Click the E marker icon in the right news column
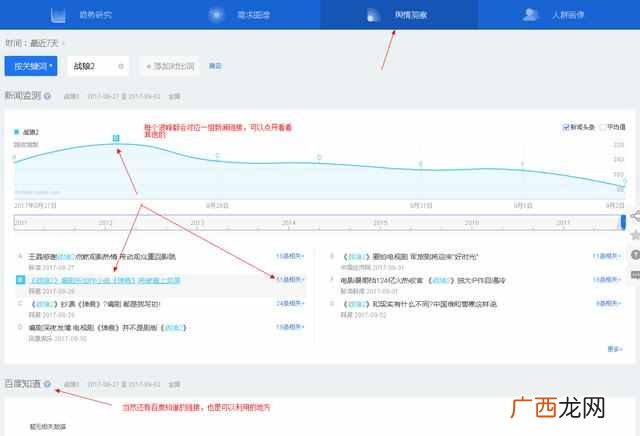Screen dimensions: 640x436 coord(332,256)
